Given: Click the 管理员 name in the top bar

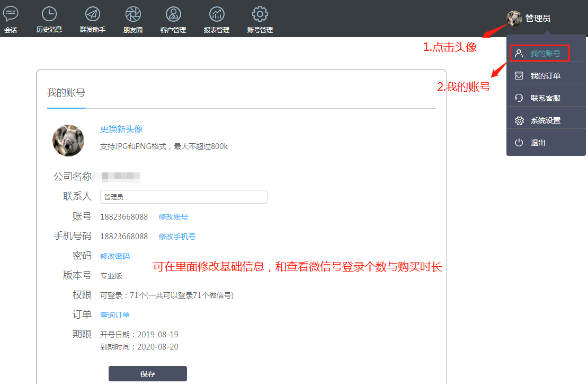Looking at the screenshot, I should (538, 19).
